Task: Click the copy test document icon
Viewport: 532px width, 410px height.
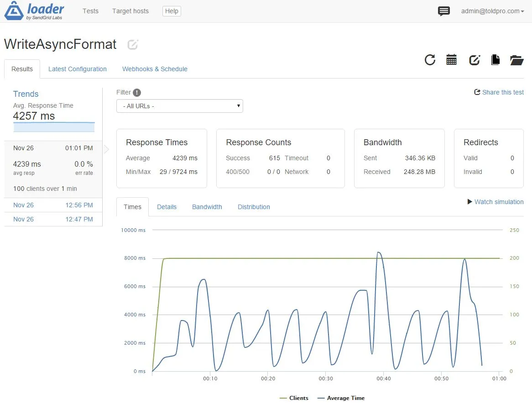Action: click(x=495, y=60)
